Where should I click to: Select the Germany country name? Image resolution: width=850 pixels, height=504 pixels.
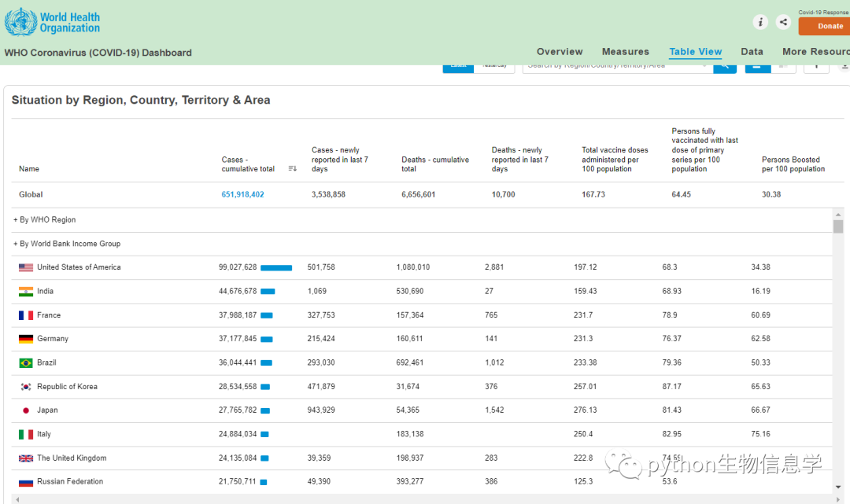(x=53, y=339)
